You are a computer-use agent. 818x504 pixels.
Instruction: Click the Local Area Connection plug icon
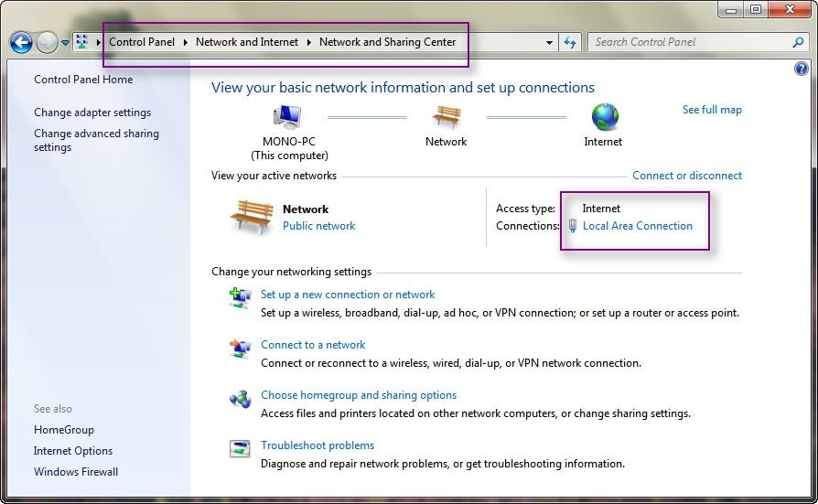point(572,225)
